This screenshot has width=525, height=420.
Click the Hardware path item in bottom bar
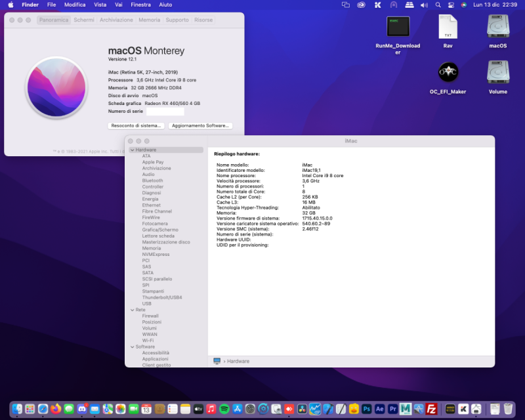point(238,362)
